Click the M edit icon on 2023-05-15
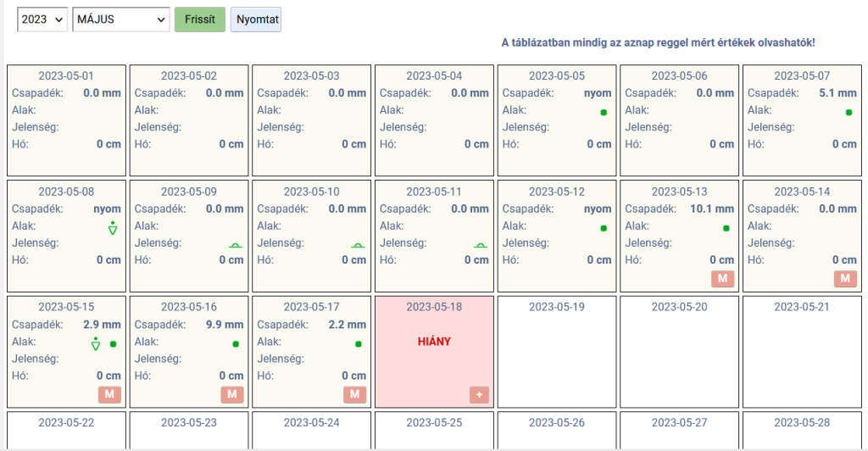 [x=109, y=394]
